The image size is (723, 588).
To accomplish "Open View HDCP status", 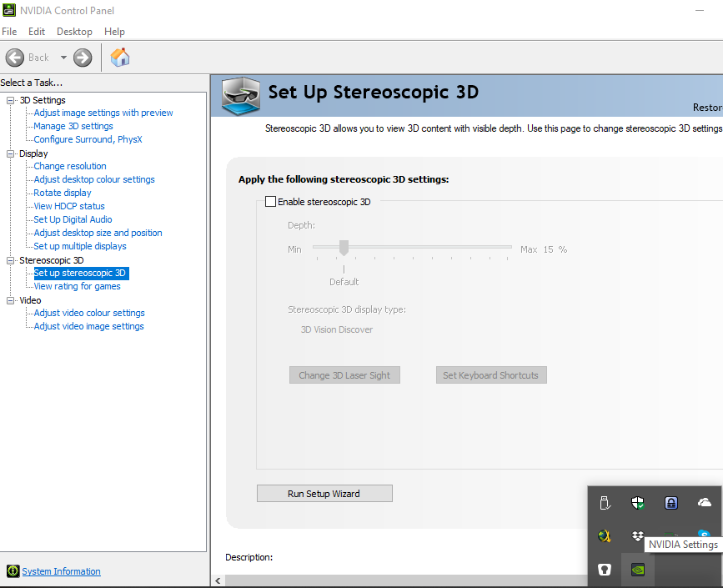I will tap(69, 206).
